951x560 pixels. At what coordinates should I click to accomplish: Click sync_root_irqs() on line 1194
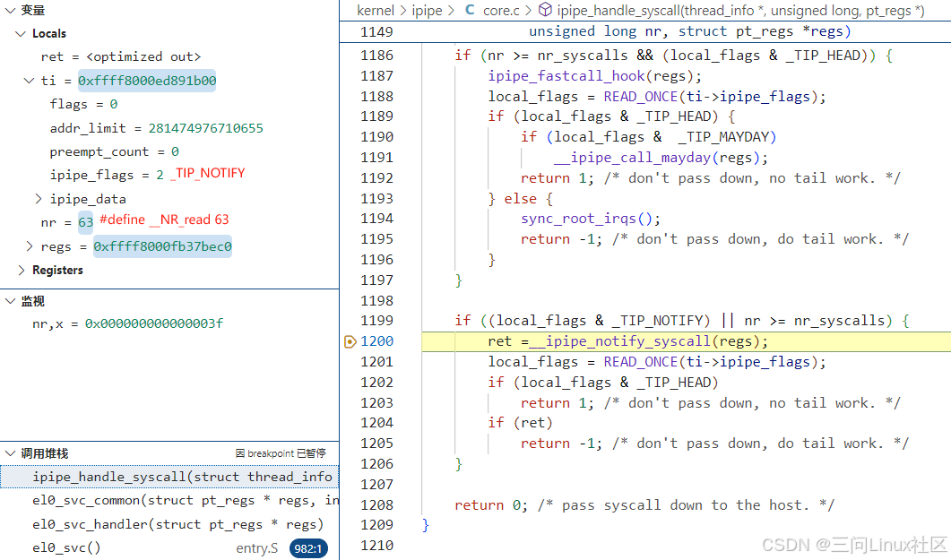[x=590, y=219]
